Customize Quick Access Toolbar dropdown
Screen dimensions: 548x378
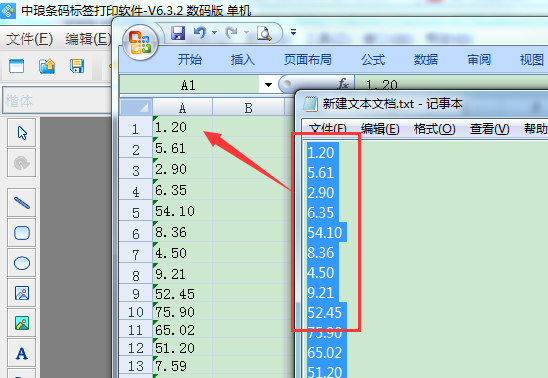pyautogui.click(x=293, y=32)
